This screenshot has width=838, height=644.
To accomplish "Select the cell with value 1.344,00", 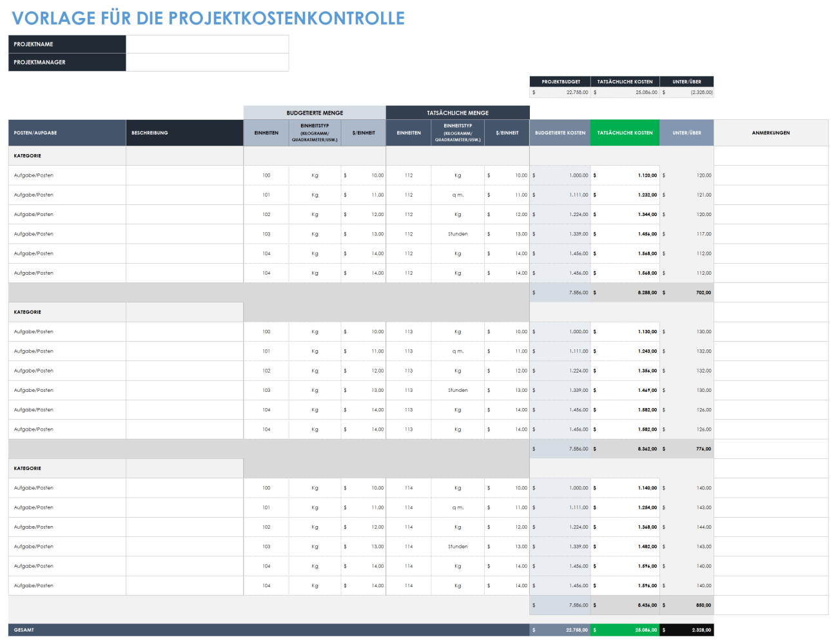I will (625, 215).
